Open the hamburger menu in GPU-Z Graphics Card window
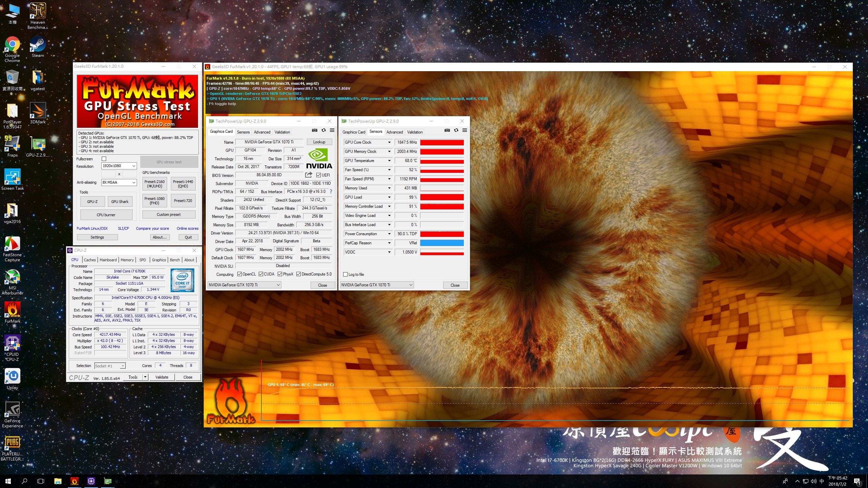868x488 pixels. pos(332,130)
